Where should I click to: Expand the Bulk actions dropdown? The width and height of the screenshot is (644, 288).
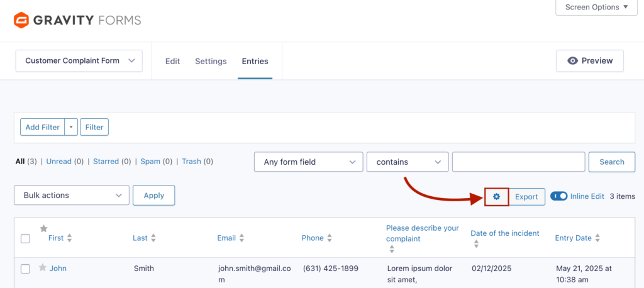pos(72,196)
